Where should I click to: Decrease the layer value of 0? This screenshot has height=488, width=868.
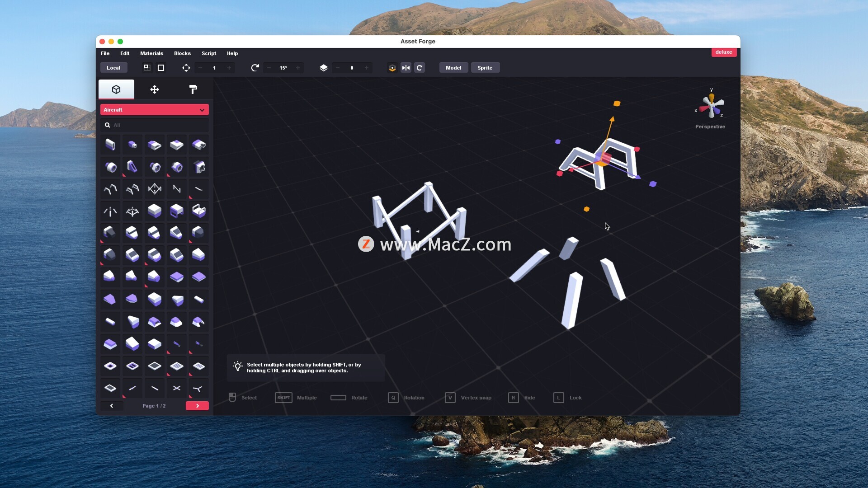point(338,68)
